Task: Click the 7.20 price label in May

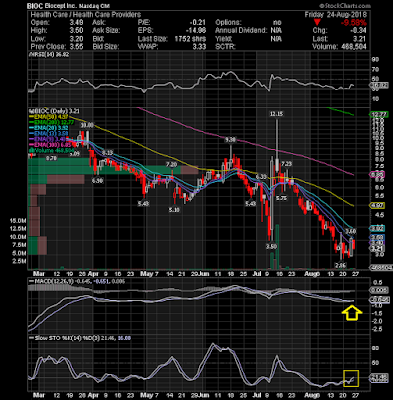Action: [x=171, y=165]
